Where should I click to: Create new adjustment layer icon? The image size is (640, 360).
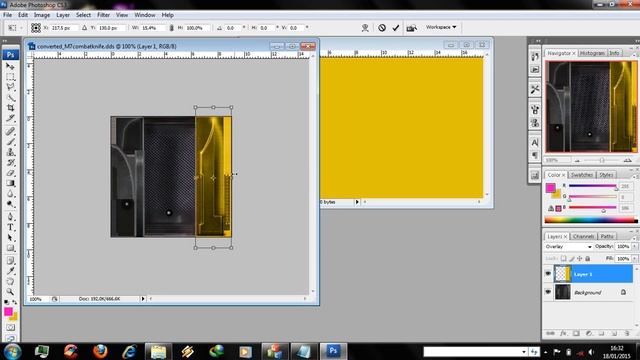(589, 333)
